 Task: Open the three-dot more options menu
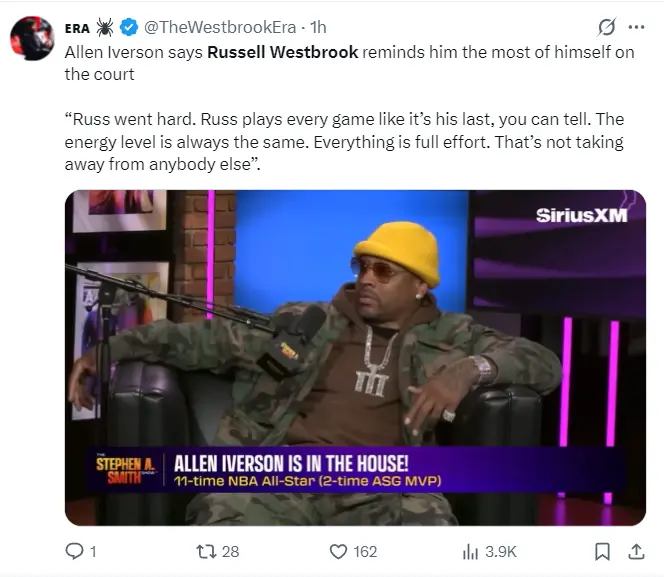point(636,28)
